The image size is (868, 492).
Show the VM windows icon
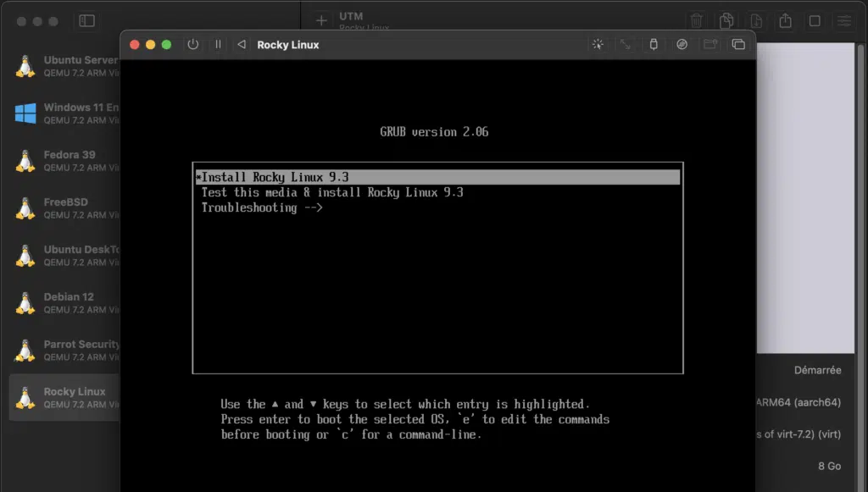pyautogui.click(x=738, y=44)
